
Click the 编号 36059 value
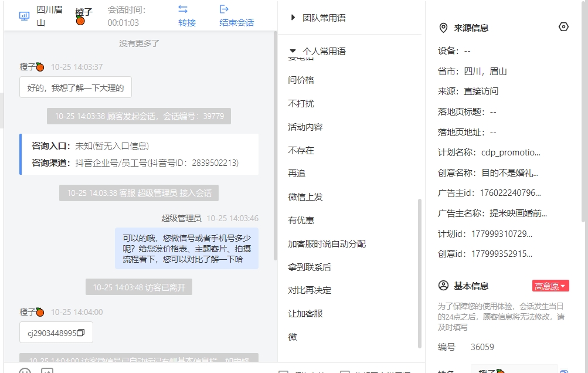pyautogui.click(x=482, y=347)
